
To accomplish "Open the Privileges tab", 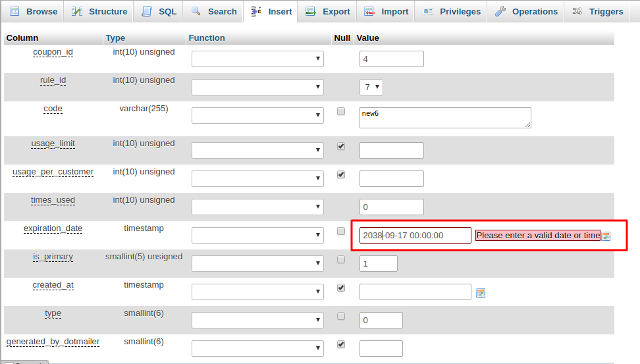I will pyautogui.click(x=451, y=11).
